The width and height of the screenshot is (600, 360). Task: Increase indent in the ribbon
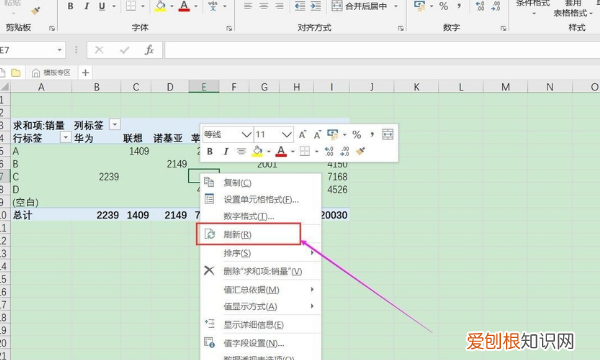pyautogui.click(x=316, y=6)
